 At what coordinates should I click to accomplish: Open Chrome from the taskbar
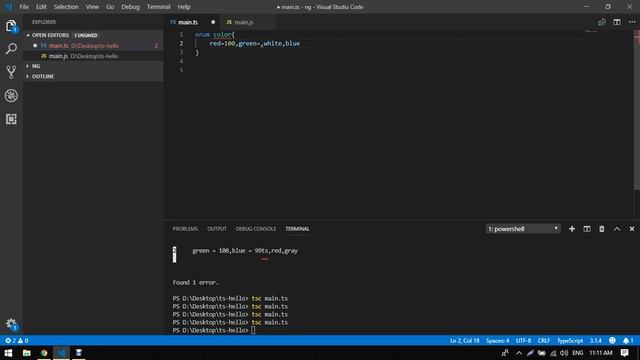(44, 353)
